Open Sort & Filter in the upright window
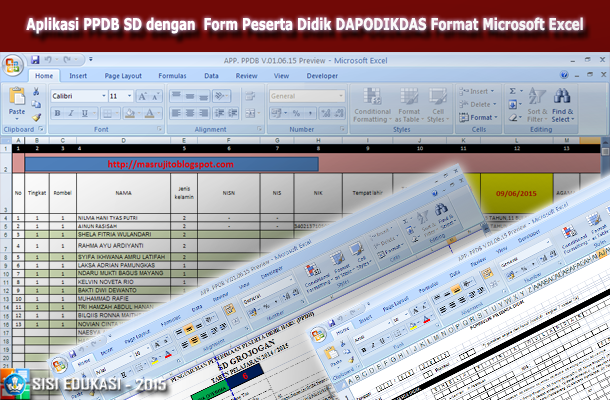Screen dimensions: 610x400 point(537,105)
